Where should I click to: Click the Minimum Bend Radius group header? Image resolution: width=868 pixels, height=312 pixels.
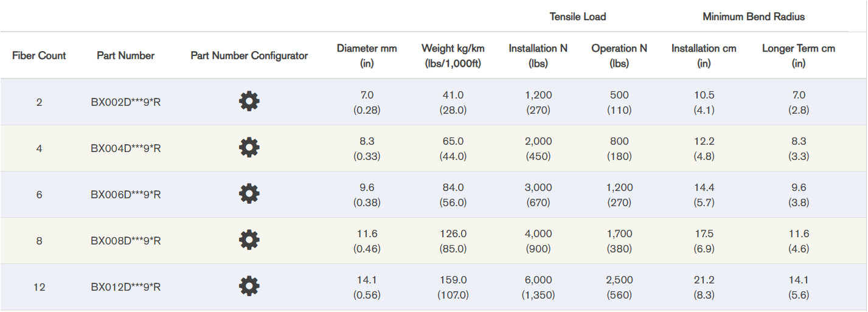pyautogui.click(x=754, y=16)
